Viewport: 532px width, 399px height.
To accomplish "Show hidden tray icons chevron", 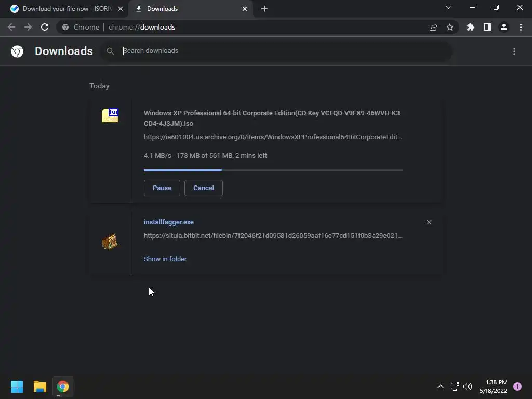I will (x=441, y=387).
